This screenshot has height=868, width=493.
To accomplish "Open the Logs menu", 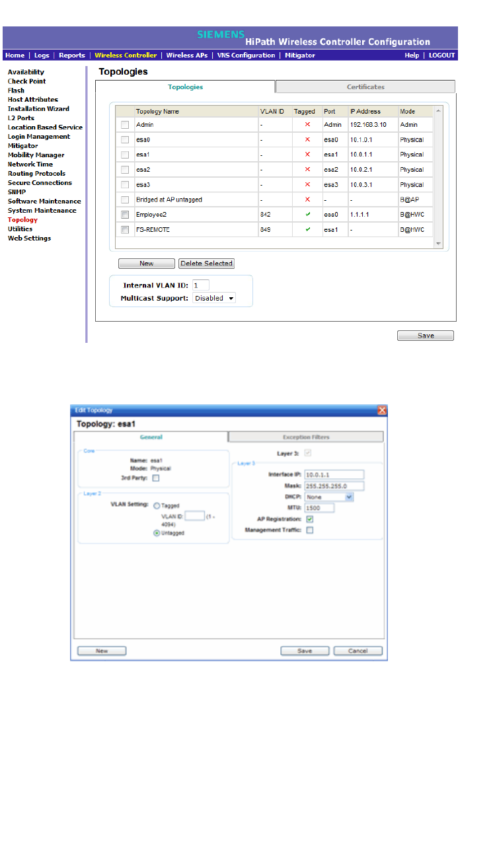I will (42, 55).
